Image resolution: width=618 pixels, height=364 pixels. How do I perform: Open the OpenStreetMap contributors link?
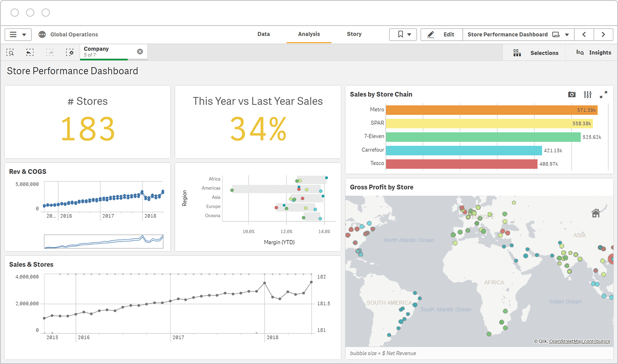(579, 341)
